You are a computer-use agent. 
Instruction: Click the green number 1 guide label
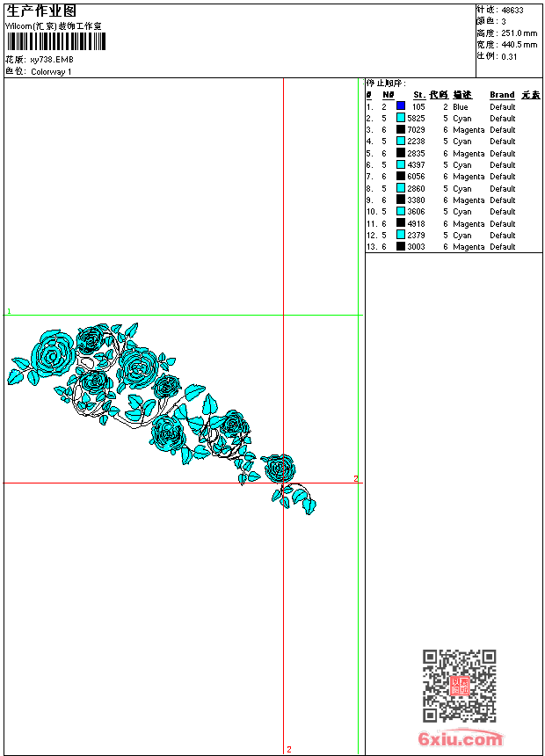[9, 311]
